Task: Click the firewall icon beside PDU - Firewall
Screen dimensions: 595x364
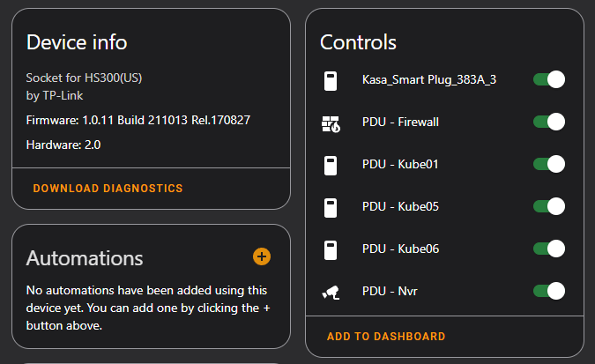Action: (331, 123)
